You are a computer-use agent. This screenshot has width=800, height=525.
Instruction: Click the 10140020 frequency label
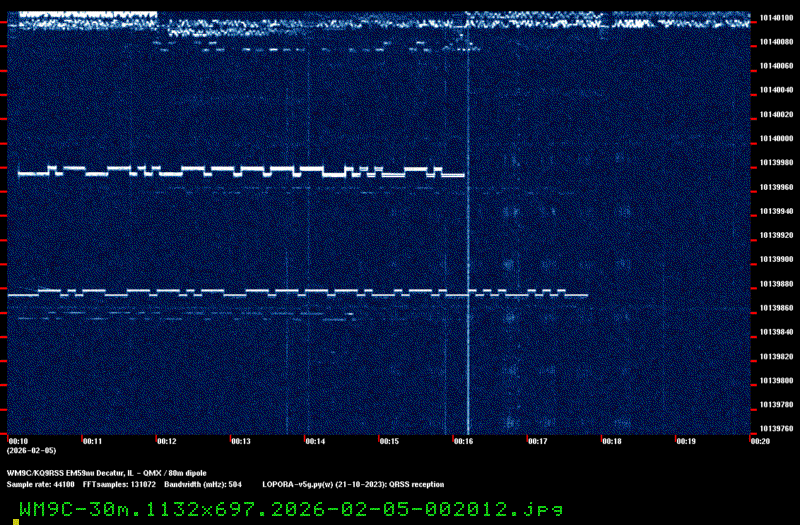coord(777,114)
